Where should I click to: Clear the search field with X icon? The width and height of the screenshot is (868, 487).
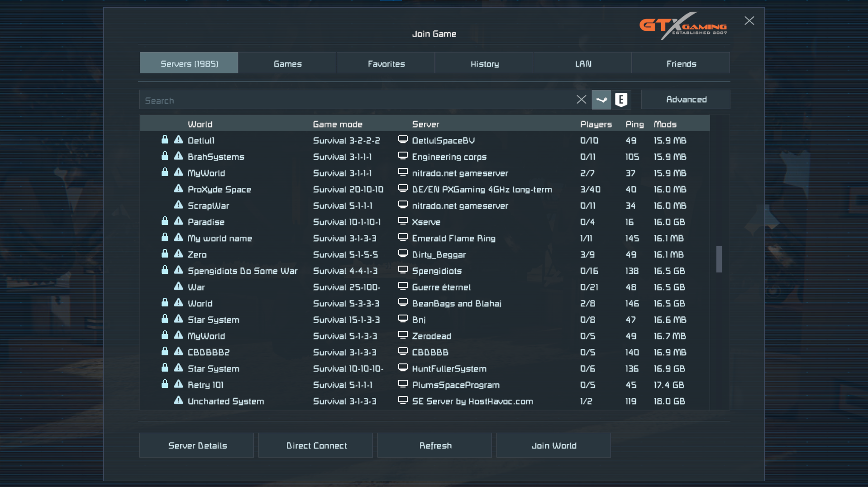(582, 100)
